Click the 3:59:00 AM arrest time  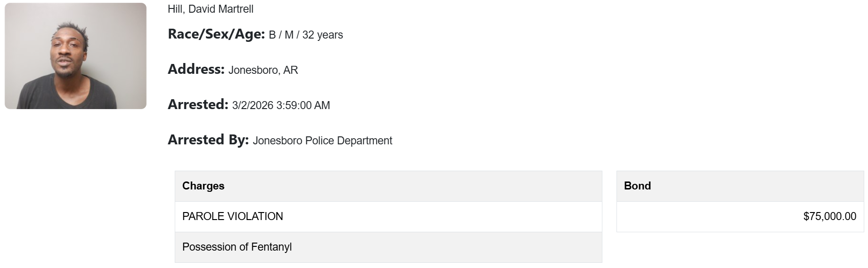click(x=303, y=105)
